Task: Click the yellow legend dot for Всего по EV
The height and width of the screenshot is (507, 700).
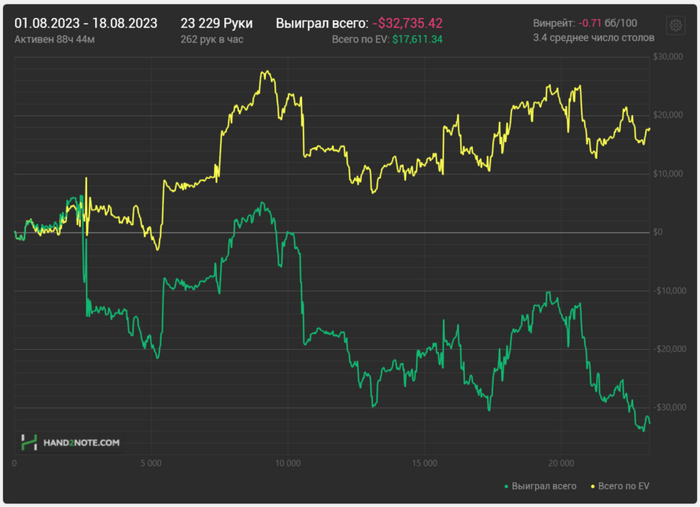Action: 593,486
